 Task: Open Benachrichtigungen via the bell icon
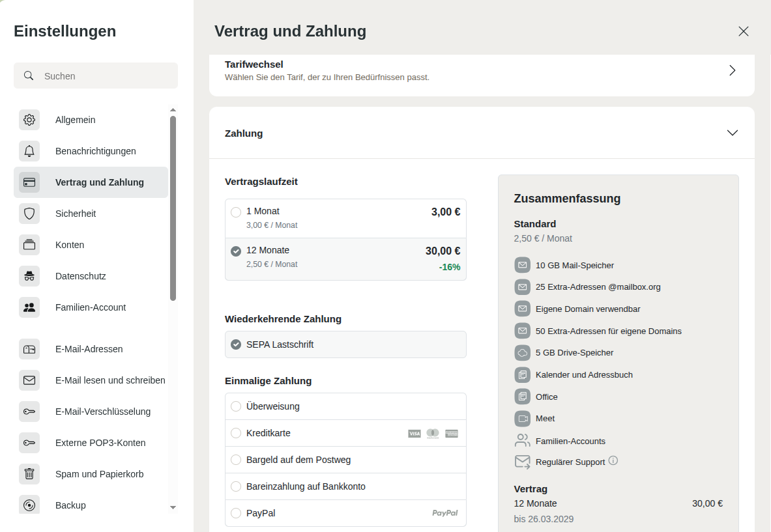tap(29, 151)
